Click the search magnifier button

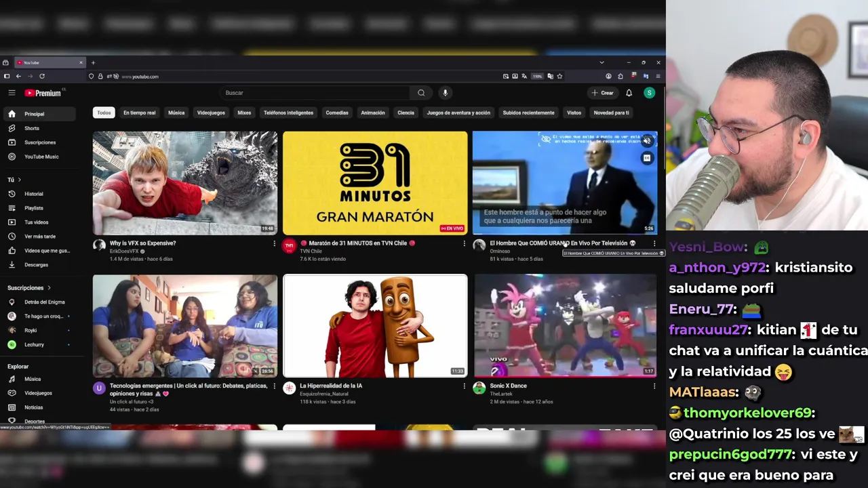click(x=421, y=93)
